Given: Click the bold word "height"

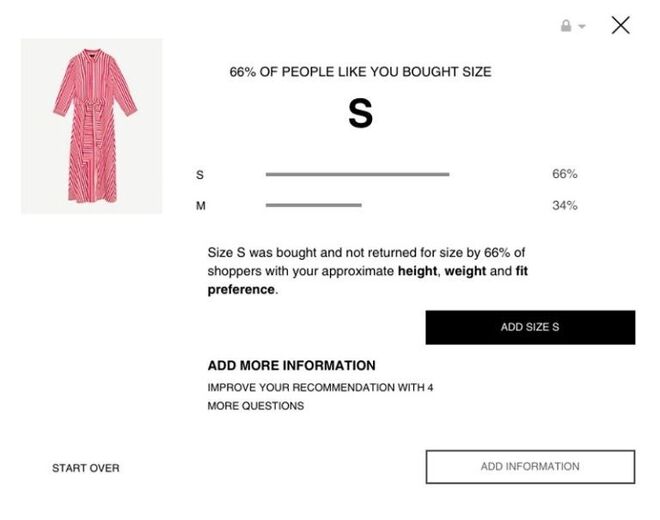Looking at the screenshot, I should 417,271.
